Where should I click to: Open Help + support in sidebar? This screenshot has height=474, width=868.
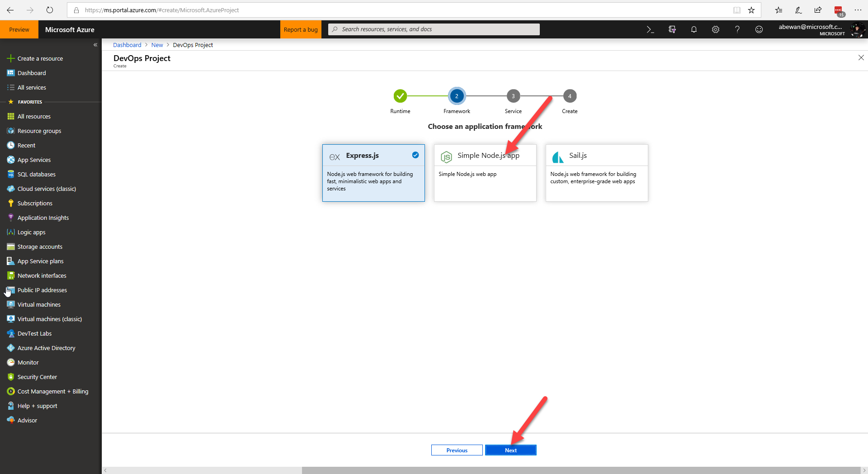tap(37, 406)
